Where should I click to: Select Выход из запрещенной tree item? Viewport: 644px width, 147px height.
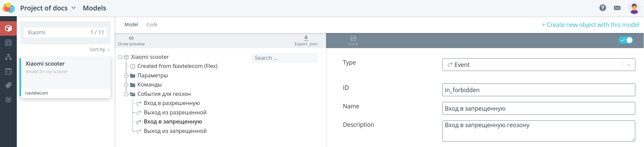tap(175, 131)
